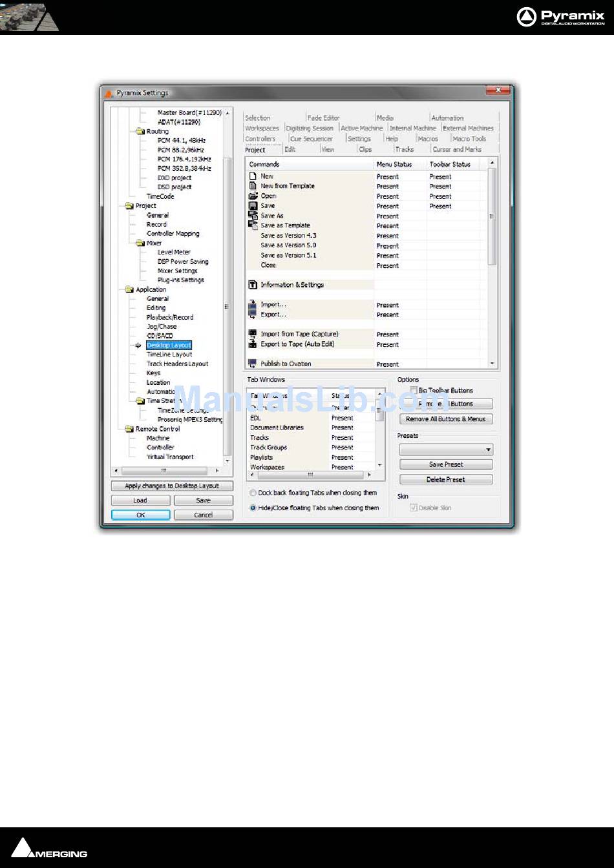
Task: Click Apply changes to Desktop Layout button
Action: (172, 486)
